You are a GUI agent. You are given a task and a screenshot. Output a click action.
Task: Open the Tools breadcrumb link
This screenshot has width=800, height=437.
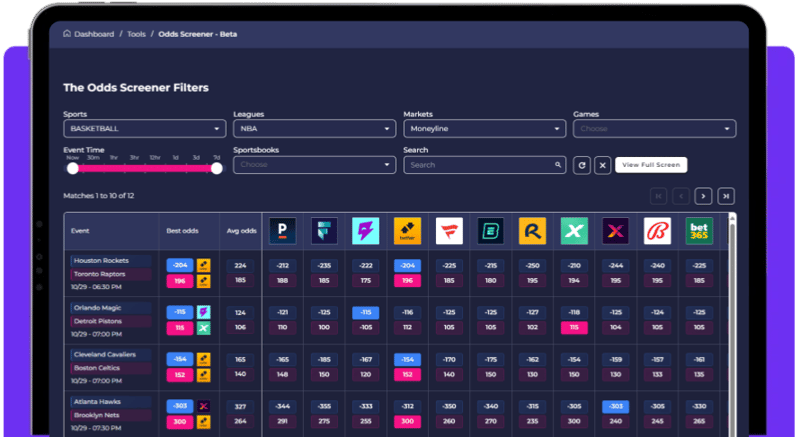pos(136,34)
